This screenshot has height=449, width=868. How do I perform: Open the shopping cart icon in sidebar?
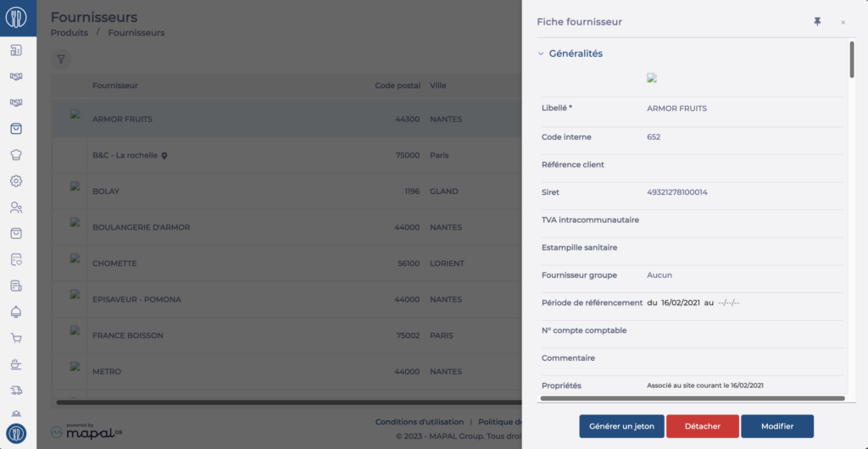pyautogui.click(x=16, y=338)
